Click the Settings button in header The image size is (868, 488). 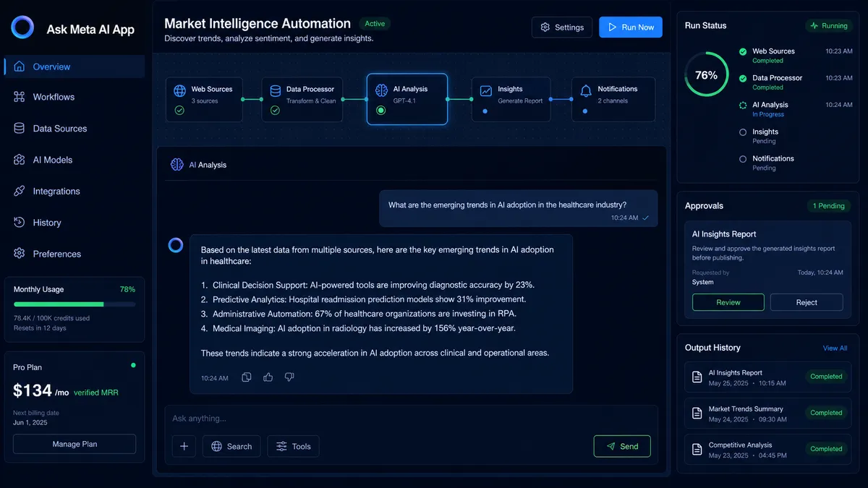[562, 27]
